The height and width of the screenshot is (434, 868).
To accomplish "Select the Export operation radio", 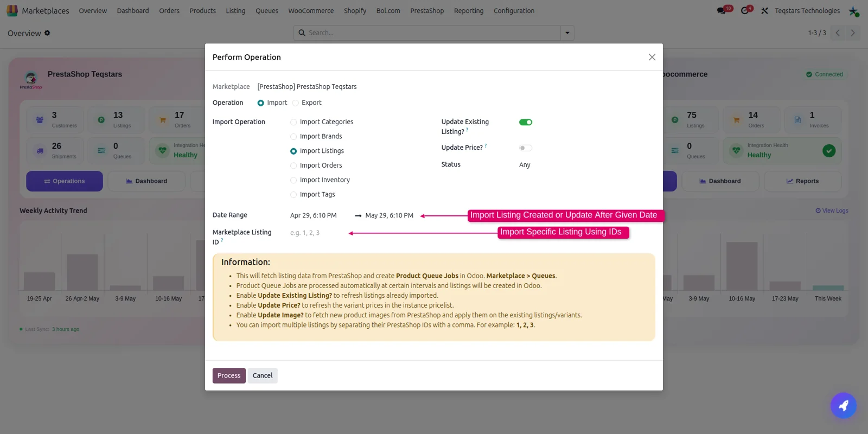I will [296, 103].
